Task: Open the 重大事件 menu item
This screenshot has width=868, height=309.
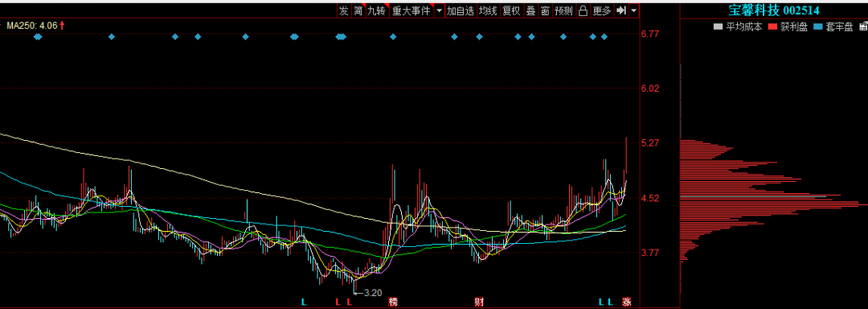Action: [x=411, y=10]
